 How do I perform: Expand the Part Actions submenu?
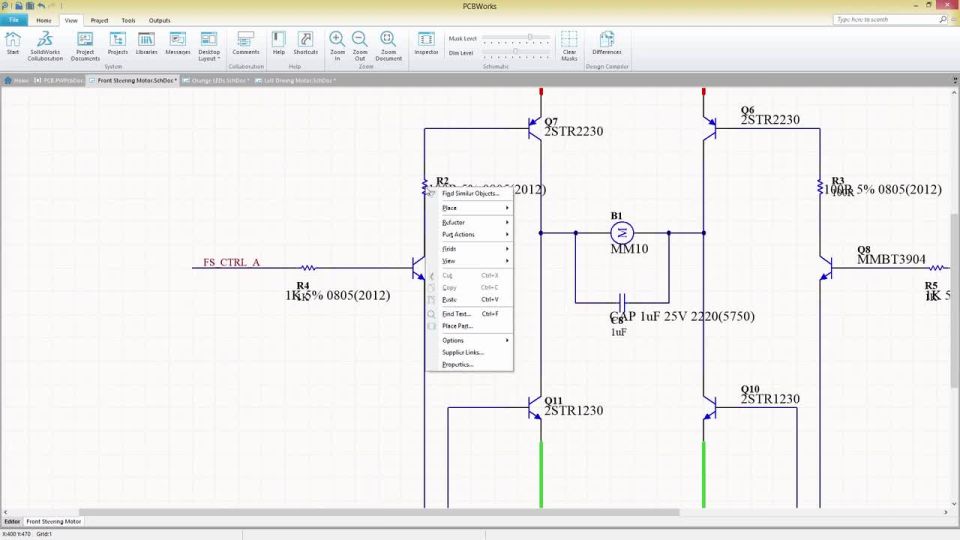(470, 234)
